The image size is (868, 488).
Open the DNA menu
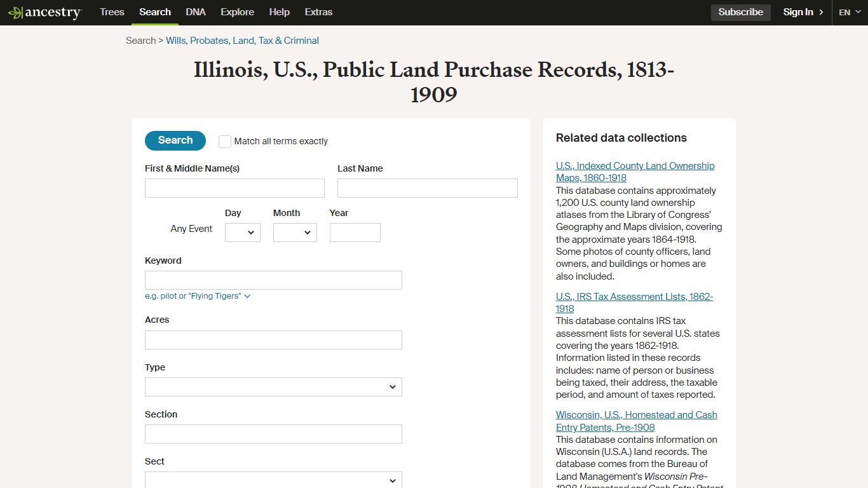click(x=196, y=12)
